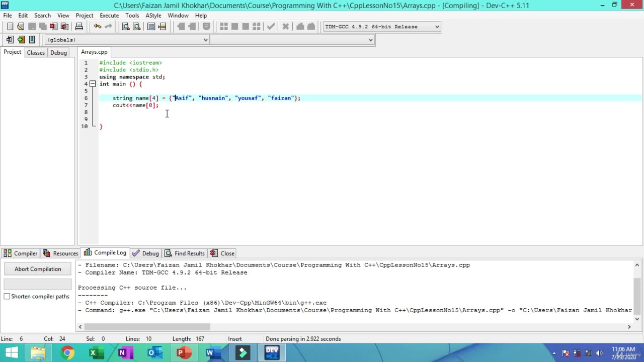Open the Search menu
644x362 pixels.
coord(42,16)
